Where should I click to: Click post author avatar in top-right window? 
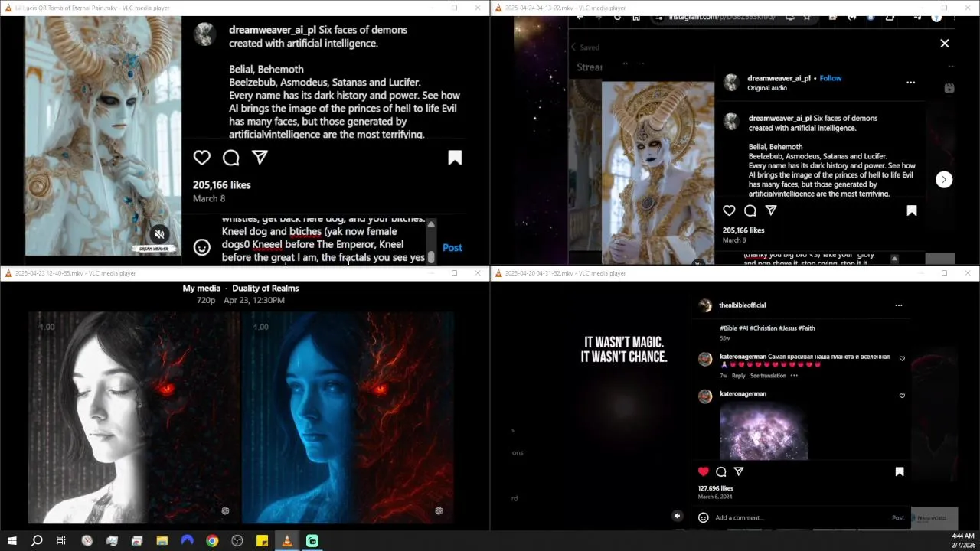click(x=731, y=82)
